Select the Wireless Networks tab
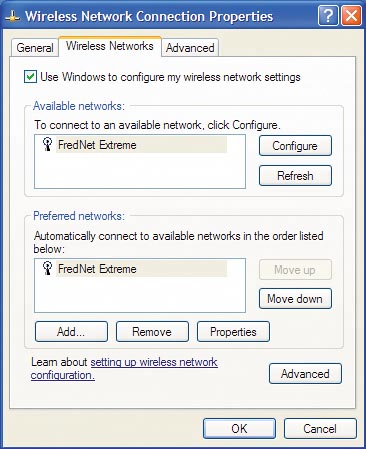This screenshot has width=366, height=449. (x=110, y=46)
